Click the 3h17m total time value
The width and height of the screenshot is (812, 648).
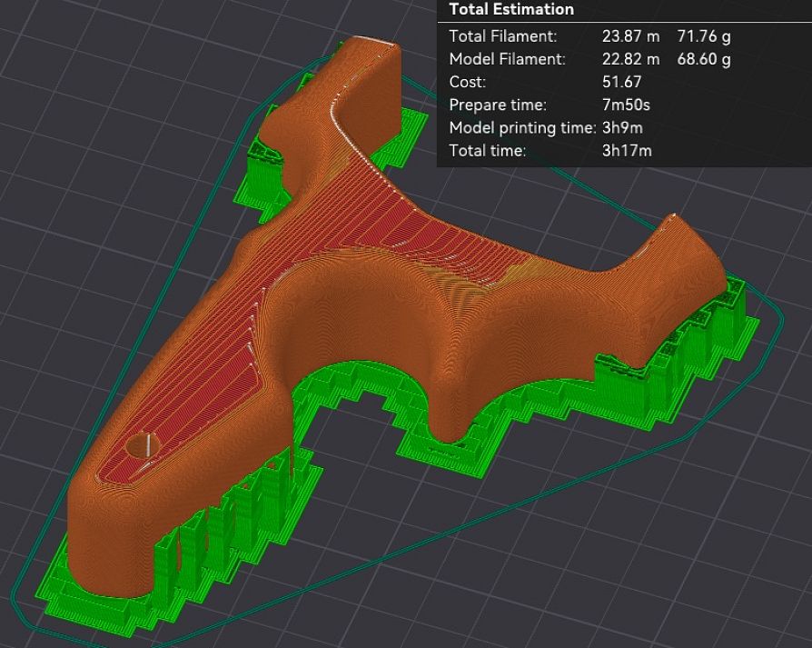(627, 151)
